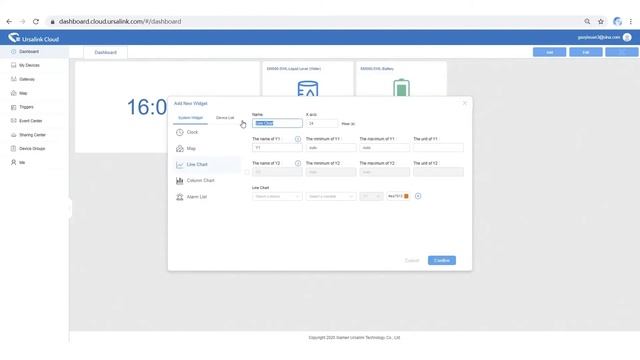Select the Dashboard tab above the widgets

click(105, 52)
